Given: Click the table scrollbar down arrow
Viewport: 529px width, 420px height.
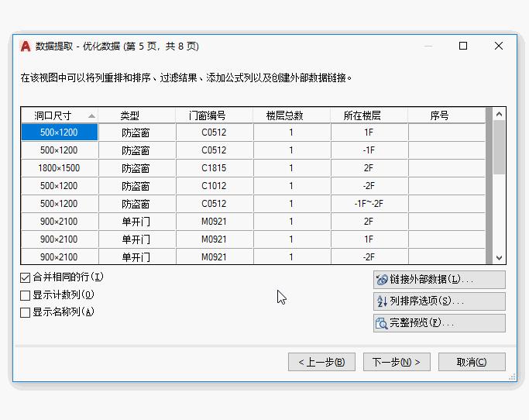Looking at the screenshot, I should tap(500, 258).
